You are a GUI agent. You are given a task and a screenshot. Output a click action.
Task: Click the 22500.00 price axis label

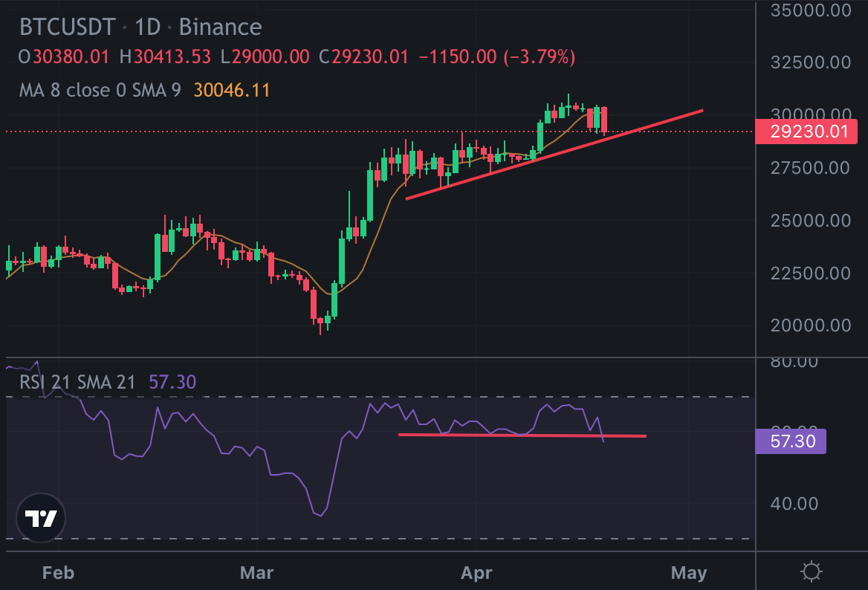(811, 273)
